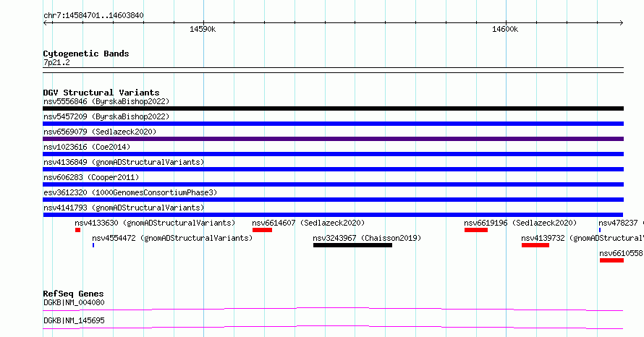Click the nsv5556846 ByrskaBishop2022 black variant bar

click(333, 108)
